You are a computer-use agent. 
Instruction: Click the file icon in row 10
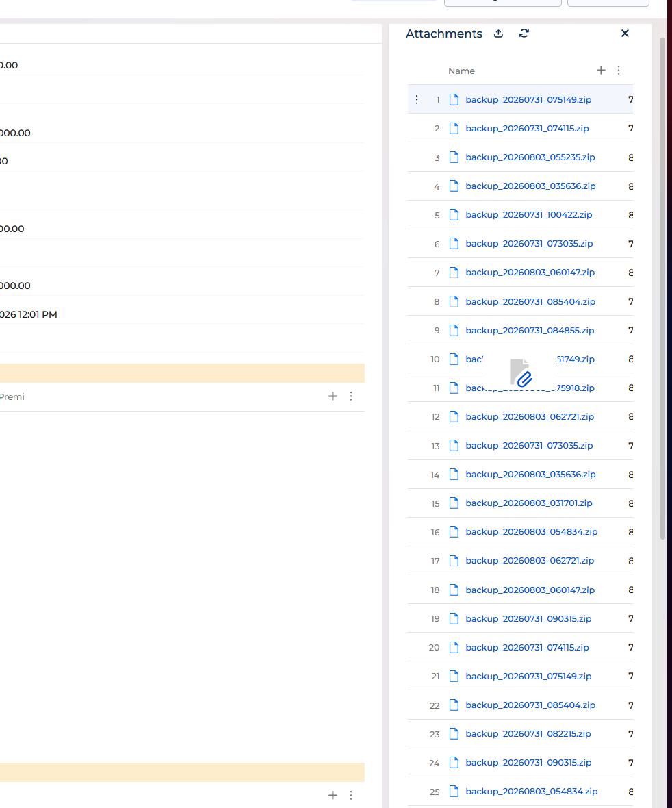pos(454,359)
